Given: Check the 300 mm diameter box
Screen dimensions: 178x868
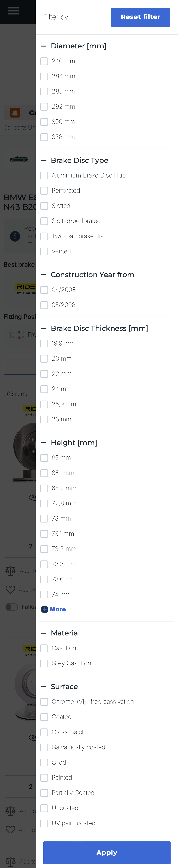Looking at the screenshot, I should pos(44,122).
